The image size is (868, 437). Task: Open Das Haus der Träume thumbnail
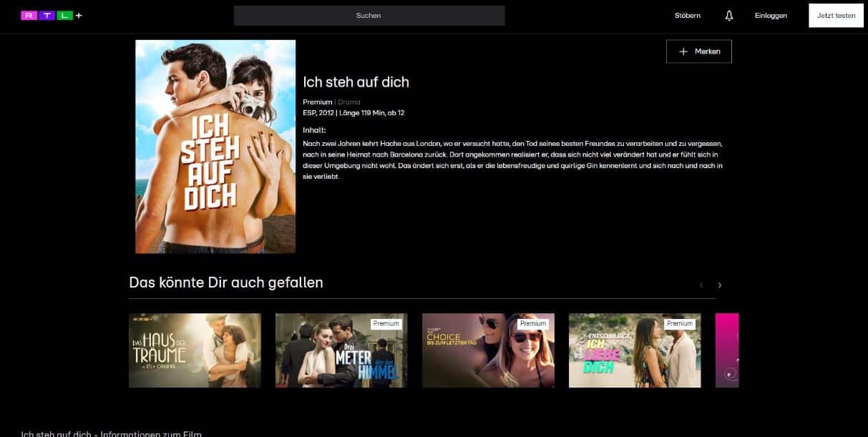click(195, 350)
